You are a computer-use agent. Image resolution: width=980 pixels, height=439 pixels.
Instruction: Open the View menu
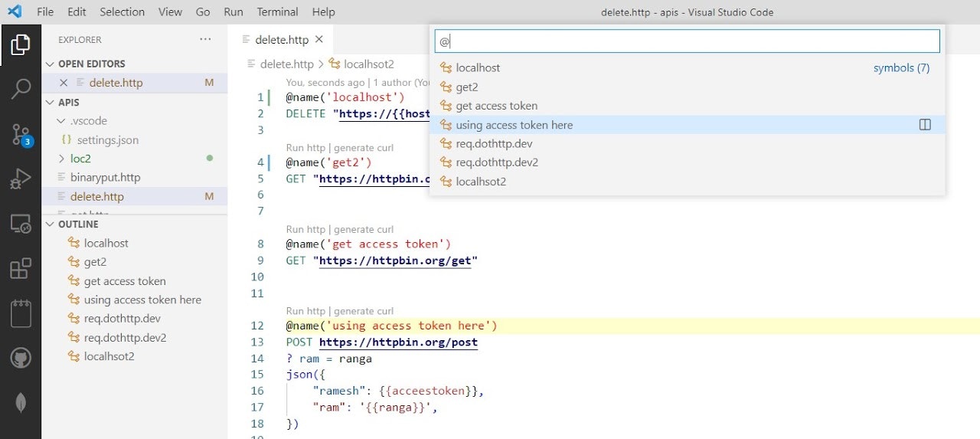point(170,11)
